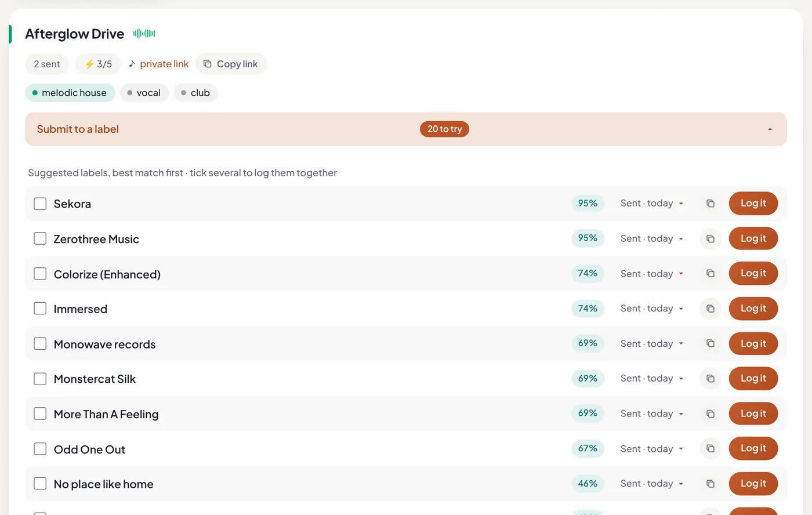Click the club tag
This screenshot has height=515, width=812.
click(x=195, y=93)
